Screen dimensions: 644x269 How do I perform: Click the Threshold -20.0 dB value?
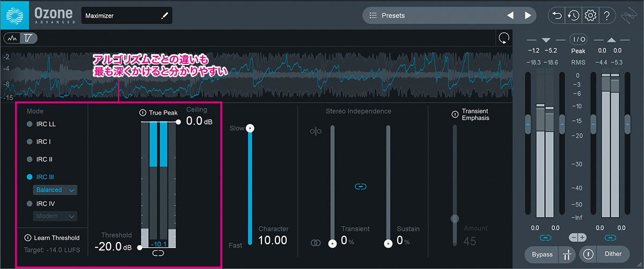[113, 247]
